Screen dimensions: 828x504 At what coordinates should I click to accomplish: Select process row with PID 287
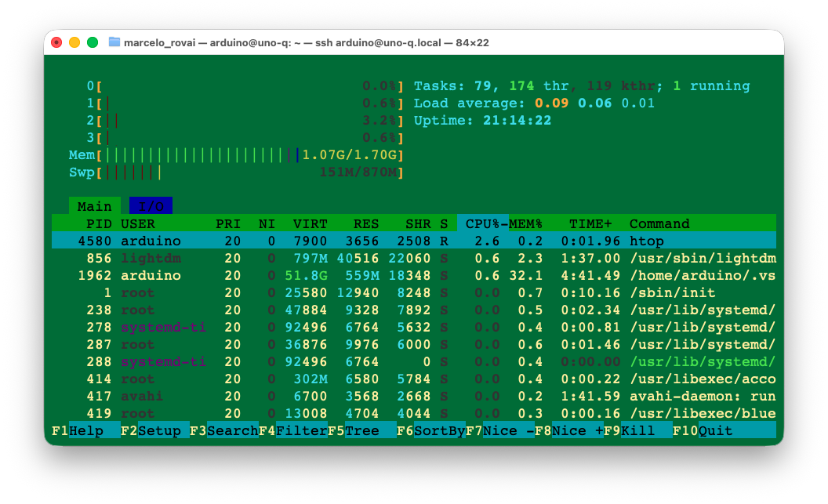(414, 344)
